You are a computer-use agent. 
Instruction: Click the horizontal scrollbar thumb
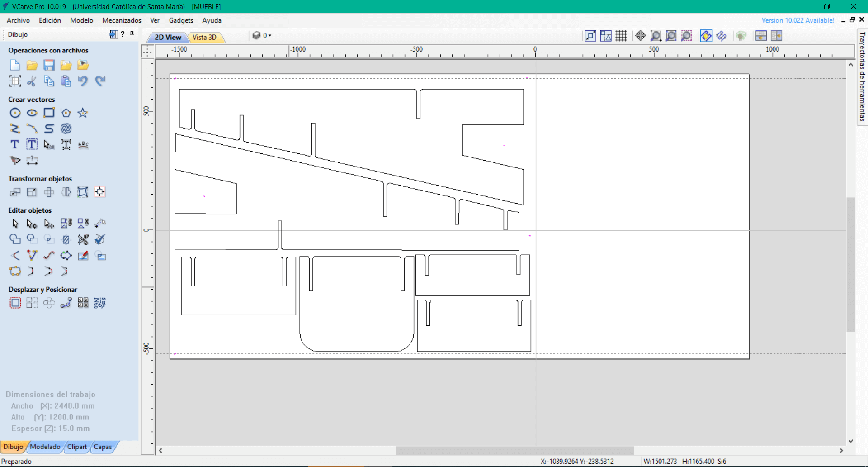(x=515, y=451)
